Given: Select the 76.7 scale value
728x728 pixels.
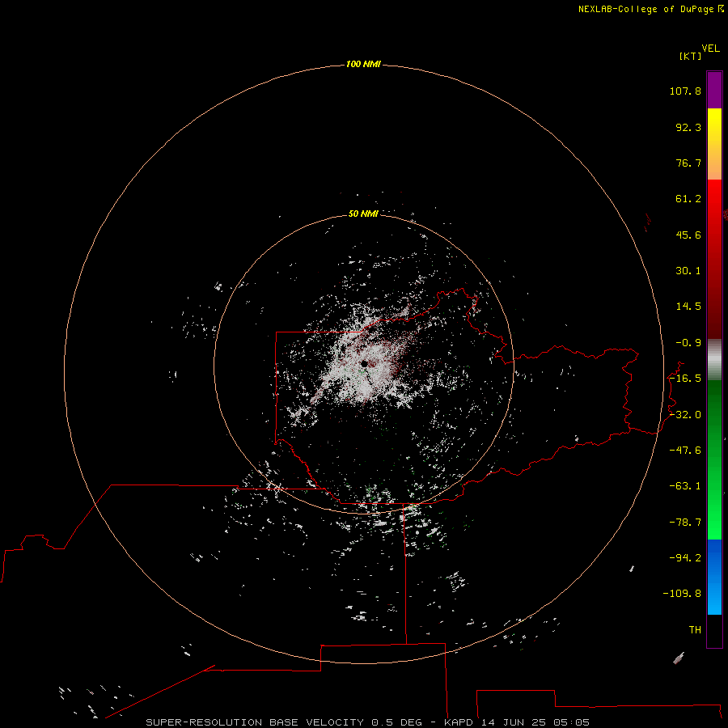Looking at the screenshot, I should 688,163.
